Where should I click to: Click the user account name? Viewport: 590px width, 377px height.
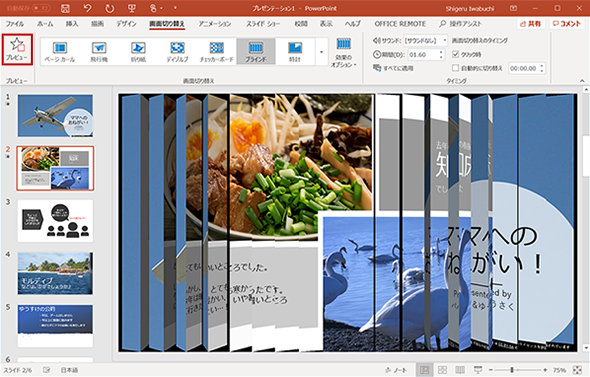[470, 8]
